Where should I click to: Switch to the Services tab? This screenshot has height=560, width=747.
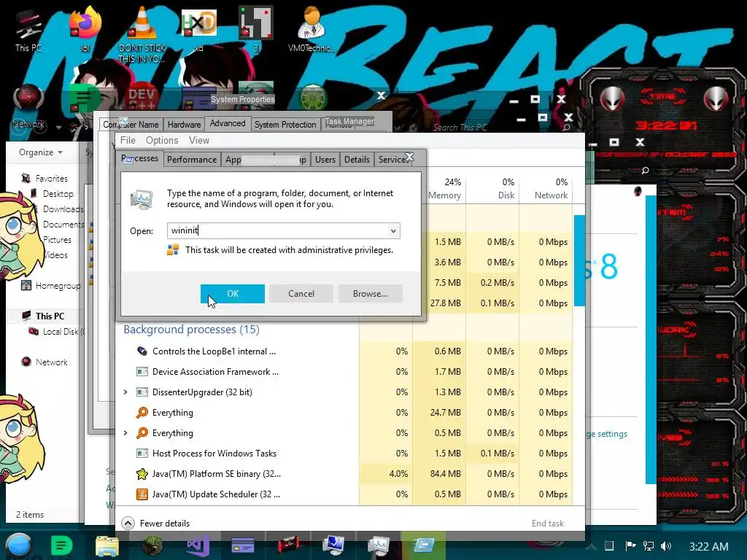coord(392,160)
